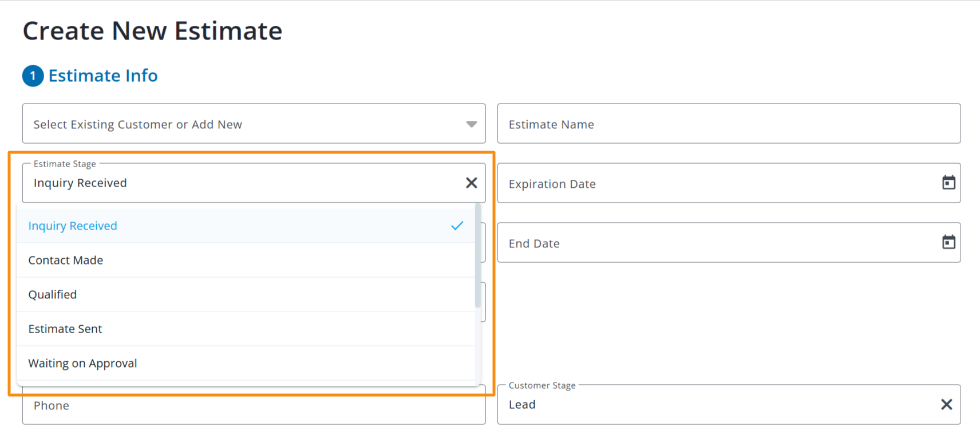
Task: Click the dropdown list scrollbar
Action: (478, 256)
